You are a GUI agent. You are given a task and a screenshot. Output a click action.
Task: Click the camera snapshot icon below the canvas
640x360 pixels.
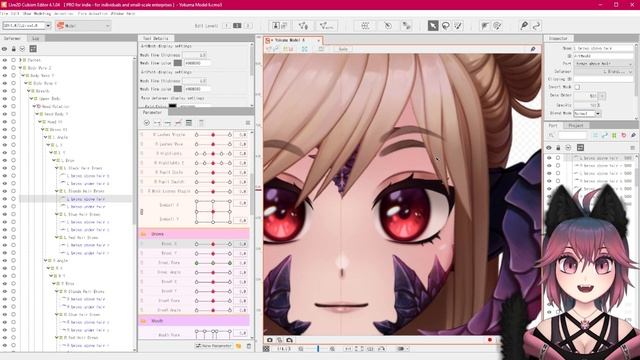tap(270, 340)
